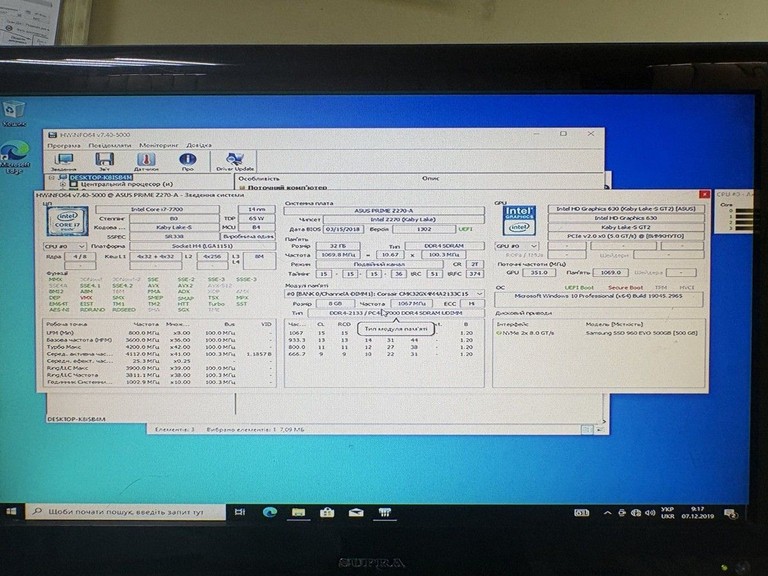Click the Windows Start button

(x=11, y=512)
